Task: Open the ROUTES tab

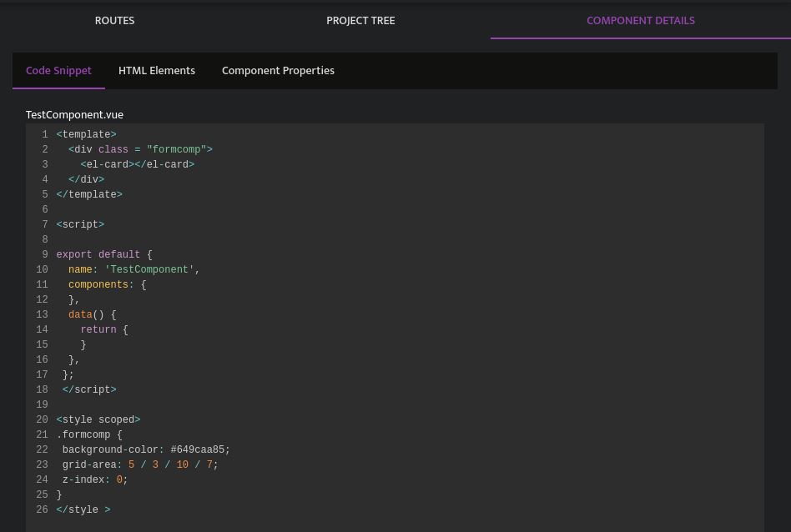Action: tap(114, 21)
